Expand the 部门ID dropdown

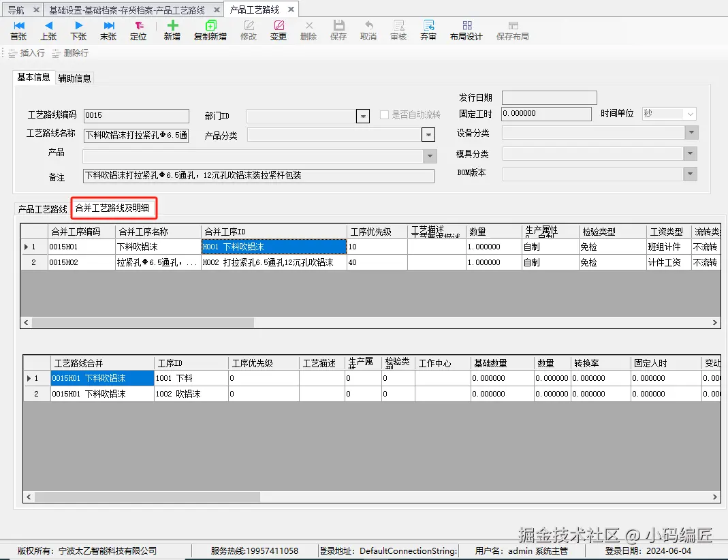click(x=362, y=116)
